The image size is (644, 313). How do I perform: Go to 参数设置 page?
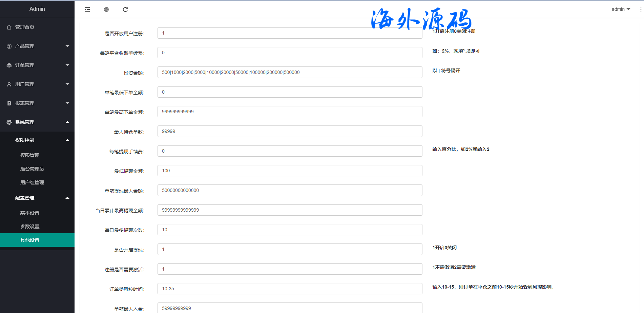click(x=30, y=227)
